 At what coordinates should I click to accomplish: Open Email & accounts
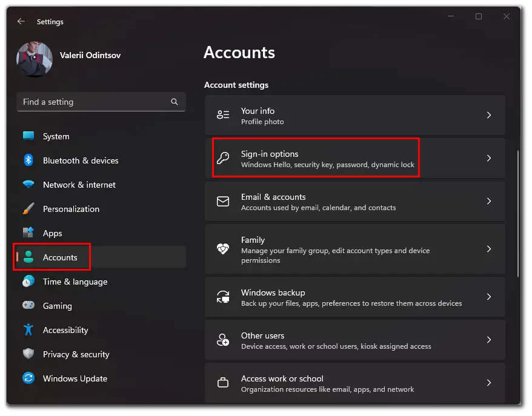355,201
